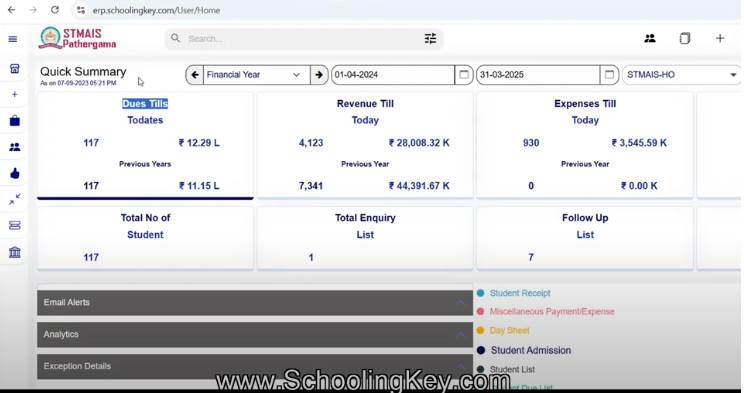This screenshot has width=744, height=393.
Task: Open the store icon in sidebar
Action: (15, 69)
